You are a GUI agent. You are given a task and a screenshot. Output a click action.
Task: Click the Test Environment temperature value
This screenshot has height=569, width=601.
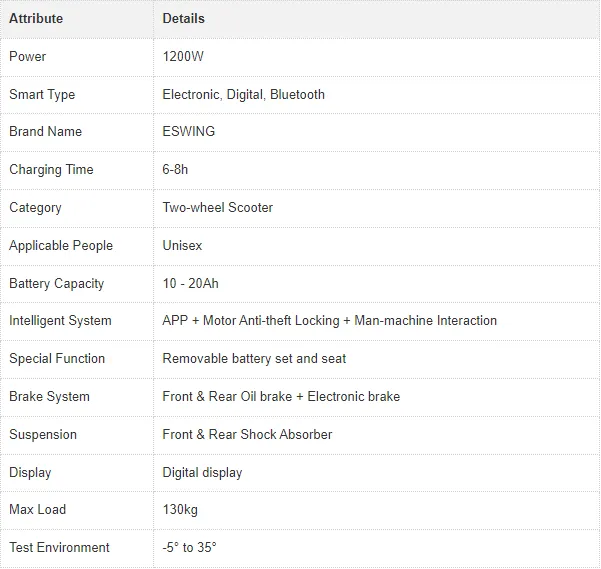click(189, 548)
